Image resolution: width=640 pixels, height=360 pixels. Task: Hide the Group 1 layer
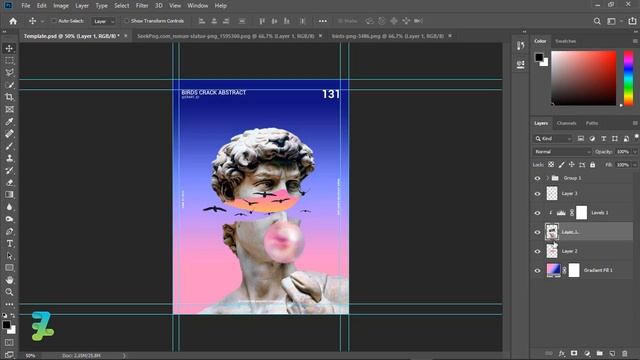click(x=537, y=178)
